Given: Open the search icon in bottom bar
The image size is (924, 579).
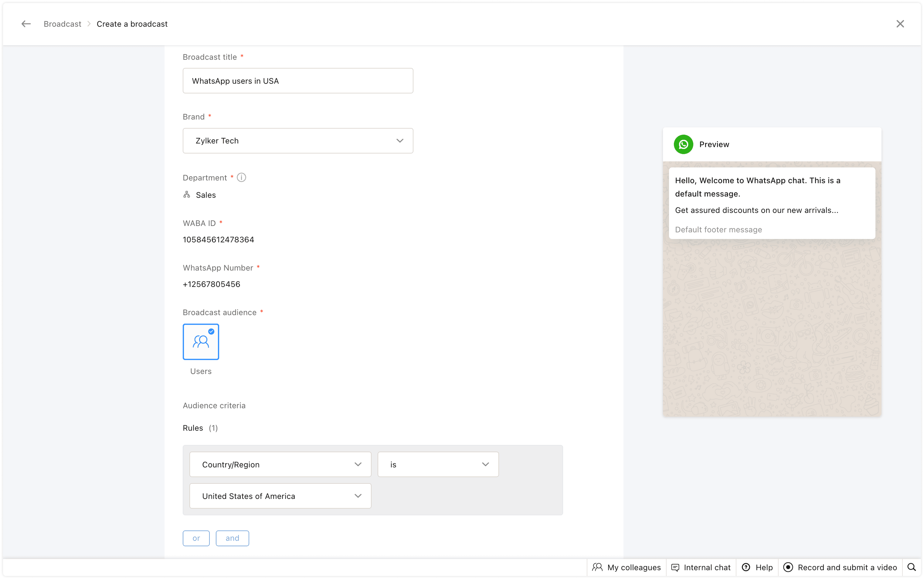Looking at the screenshot, I should [x=912, y=567].
